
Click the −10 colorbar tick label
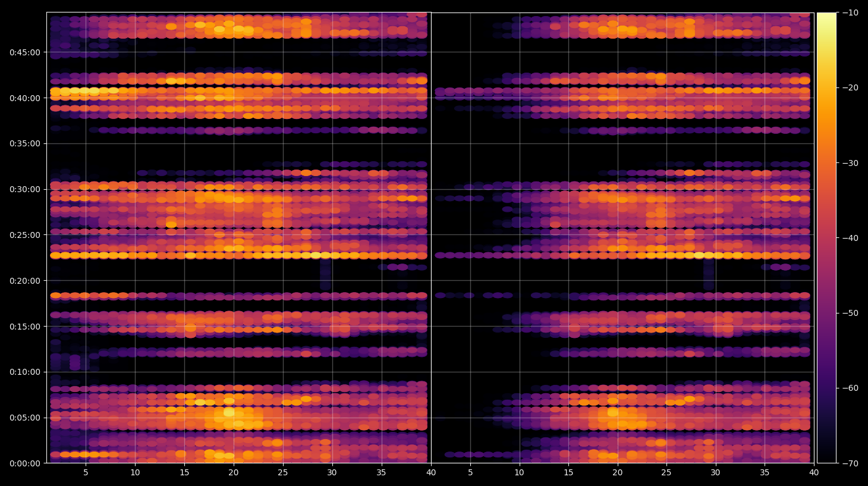pos(850,12)
